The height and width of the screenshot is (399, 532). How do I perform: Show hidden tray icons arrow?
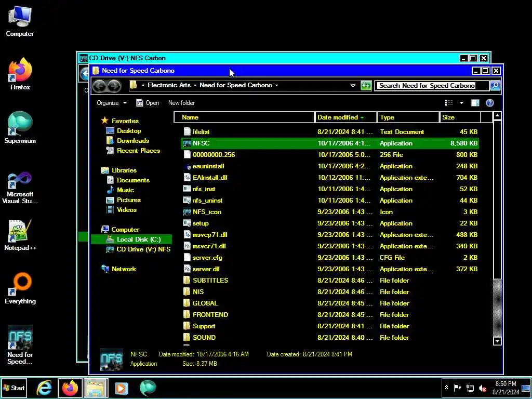point(446,388)
